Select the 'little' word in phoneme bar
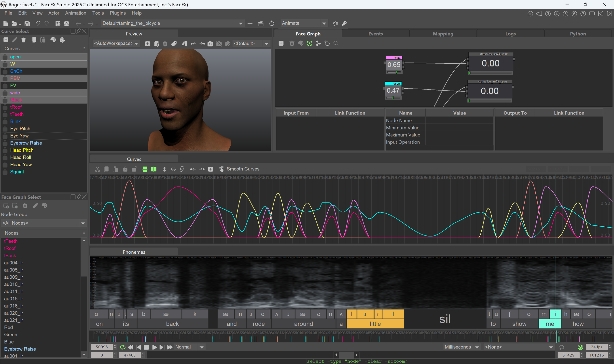This screenshot has height=364, width=614. 375,324
